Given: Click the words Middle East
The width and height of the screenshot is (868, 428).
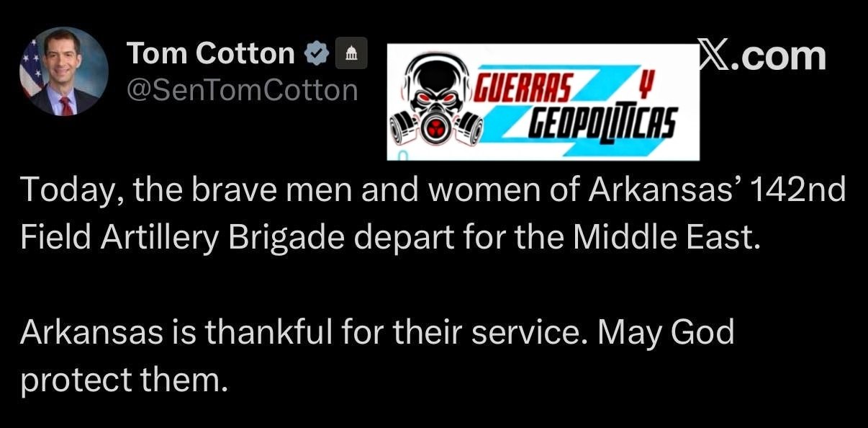Looking at the screenshot, I should pyautogui.click(x=664, y=239).
